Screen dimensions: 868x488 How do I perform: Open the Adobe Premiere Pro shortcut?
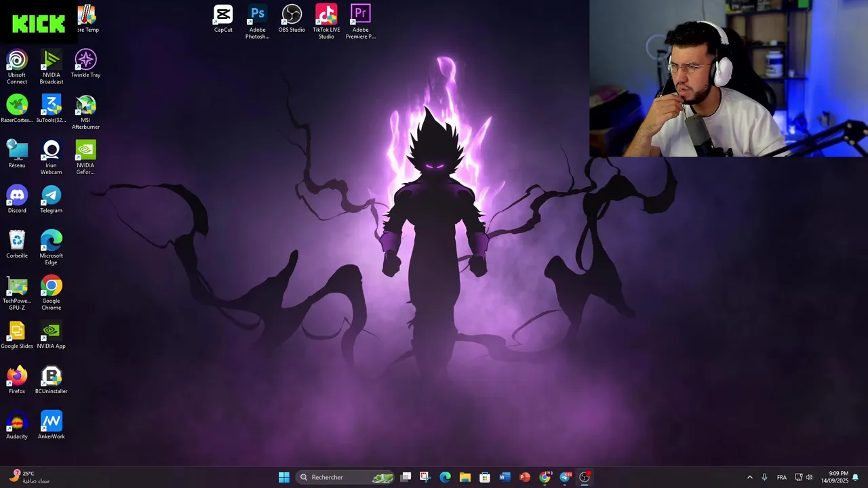pos(361,22)
